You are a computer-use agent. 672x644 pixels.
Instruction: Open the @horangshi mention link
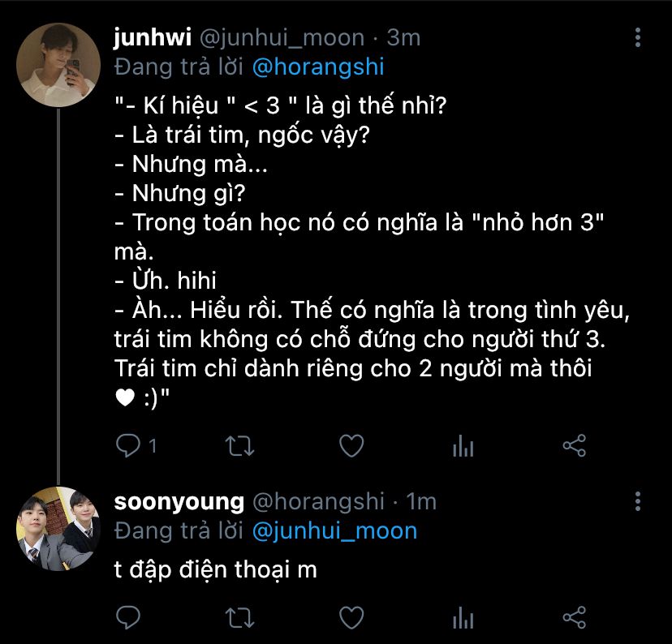(x=318, y=66)
